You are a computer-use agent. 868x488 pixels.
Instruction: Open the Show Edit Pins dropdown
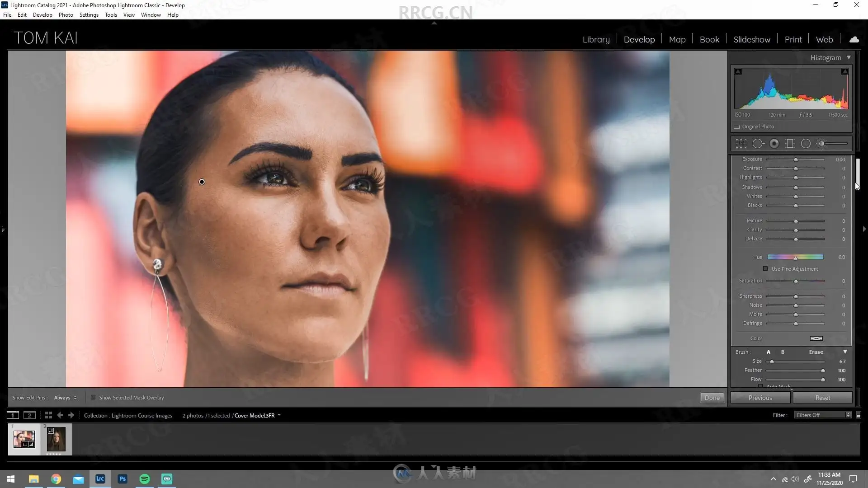65,398
